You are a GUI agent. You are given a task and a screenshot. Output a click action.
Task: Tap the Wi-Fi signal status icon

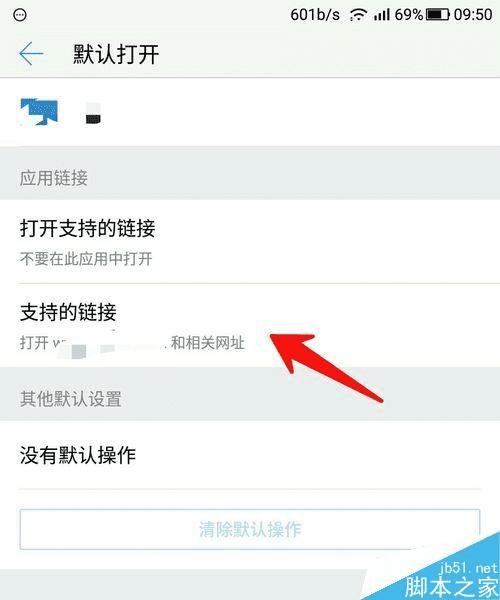[x=358, y=15]
